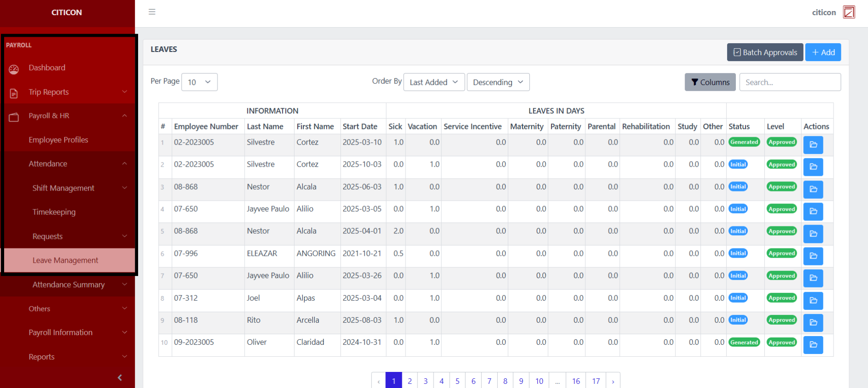Select Timekeeping in the sidebar
868x388 pixels.
(x=54, y=212)
